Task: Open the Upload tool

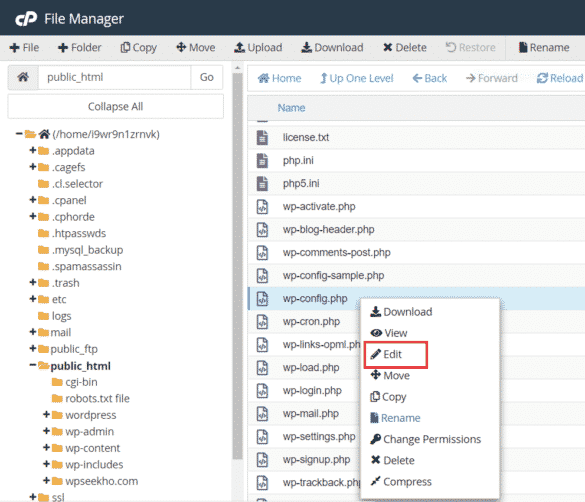Action: tap(258, 48)
